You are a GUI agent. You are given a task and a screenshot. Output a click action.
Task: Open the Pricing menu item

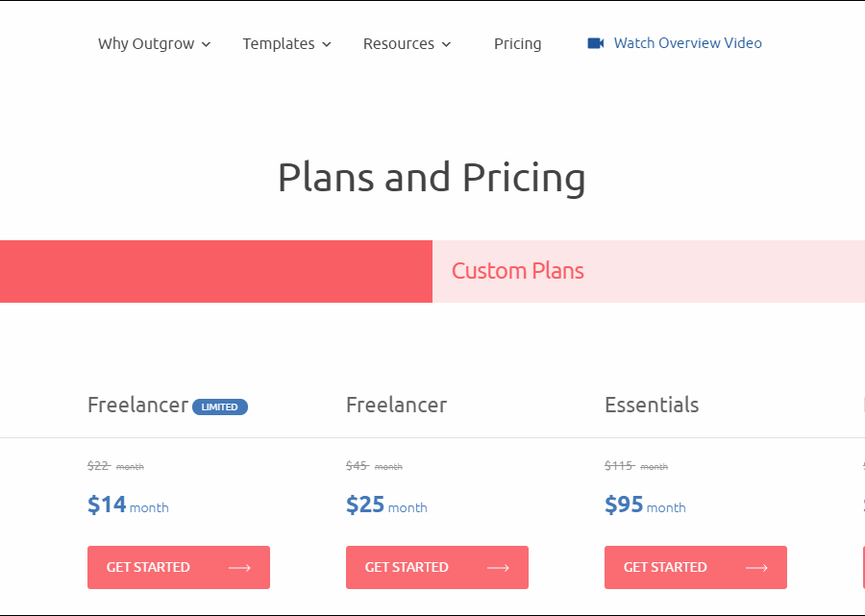tap(517, 43)
